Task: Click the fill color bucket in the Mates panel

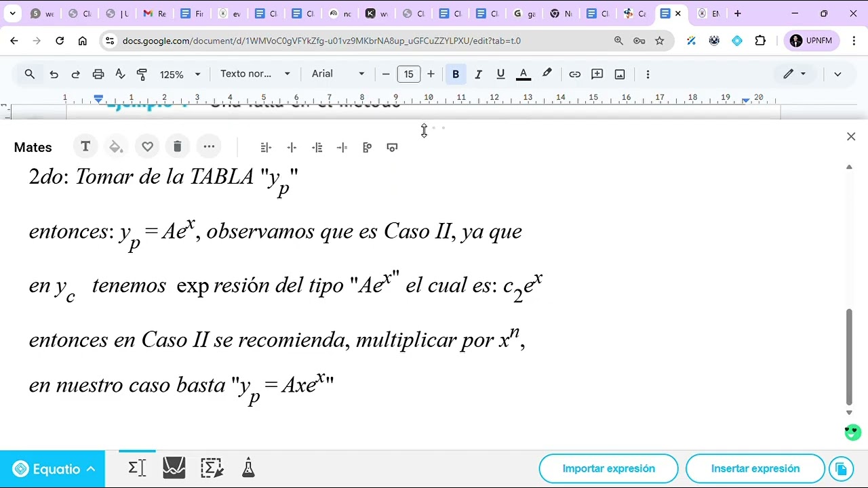Action: [116, 147]
